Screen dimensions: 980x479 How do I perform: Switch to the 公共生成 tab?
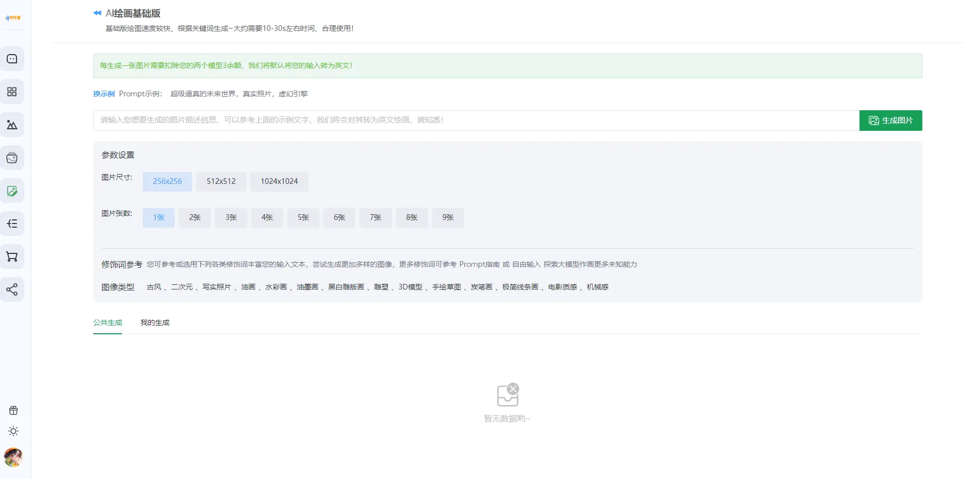coord(108,322)
